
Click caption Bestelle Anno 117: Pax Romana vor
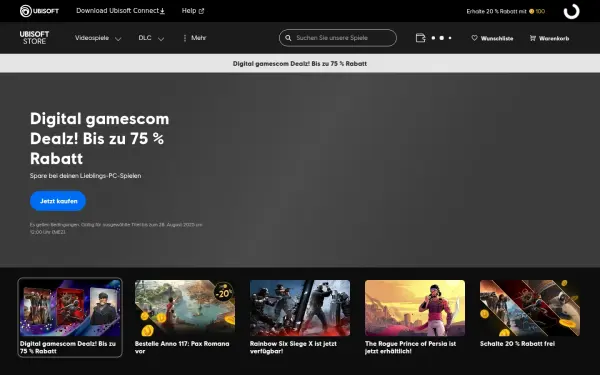tap(182, 347)
